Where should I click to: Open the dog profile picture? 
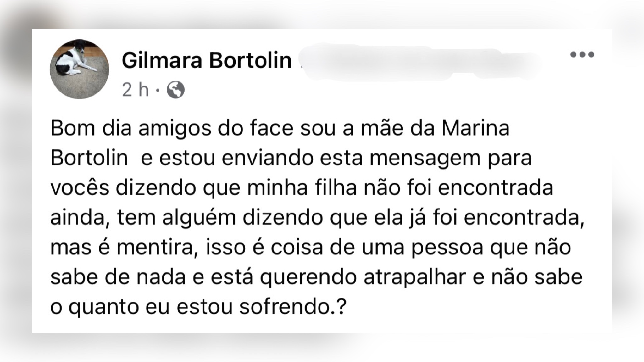click(79, 69)
